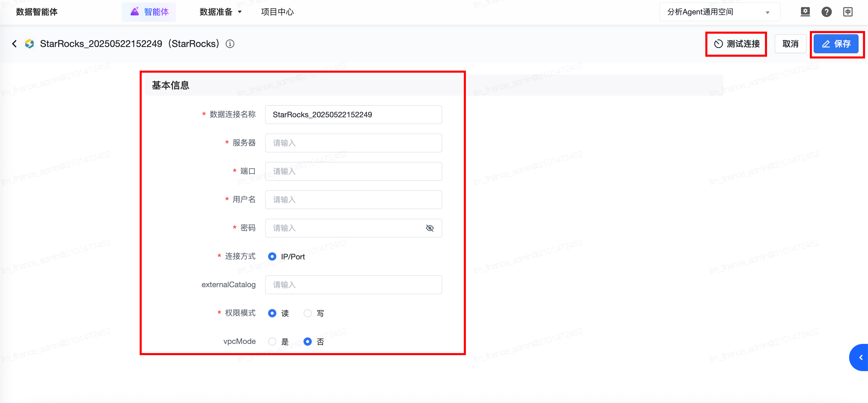Expand the blue side panel chevron

tap(861, 357)
